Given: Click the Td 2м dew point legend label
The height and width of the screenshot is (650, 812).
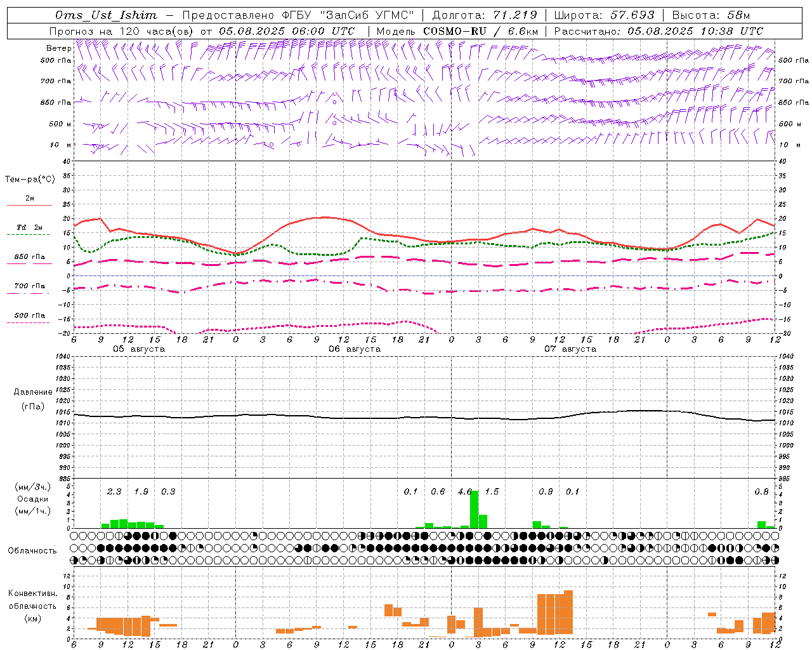Looking at the screenshot, I should (x=29, y=227).
